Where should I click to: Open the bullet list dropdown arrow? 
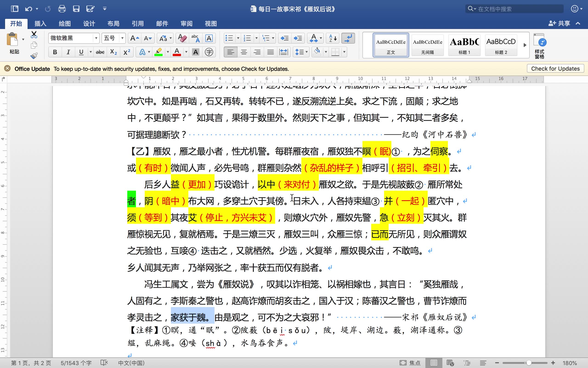pos(238,38)
